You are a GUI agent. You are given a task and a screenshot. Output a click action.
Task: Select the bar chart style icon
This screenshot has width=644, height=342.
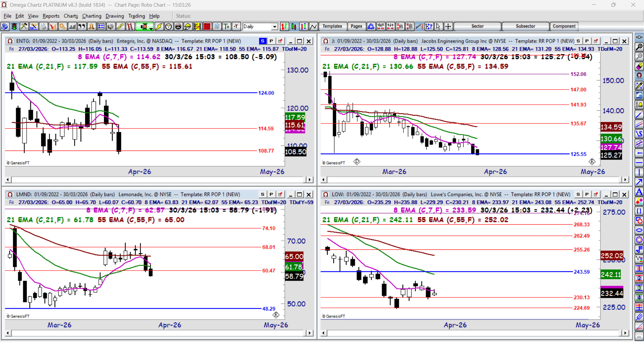tap(284, 26)
